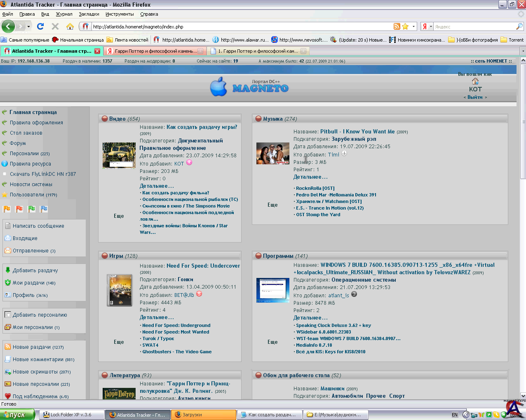Toggle the Программы section's red circle button
Viewport: 526px width, 420px height.
click(258, 256)
